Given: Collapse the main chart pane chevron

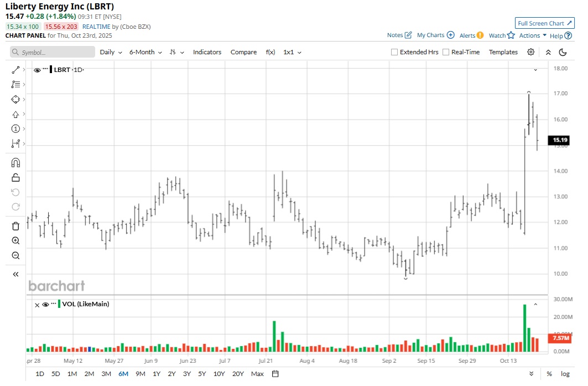Looking at the screenshot, I should 535,70.
